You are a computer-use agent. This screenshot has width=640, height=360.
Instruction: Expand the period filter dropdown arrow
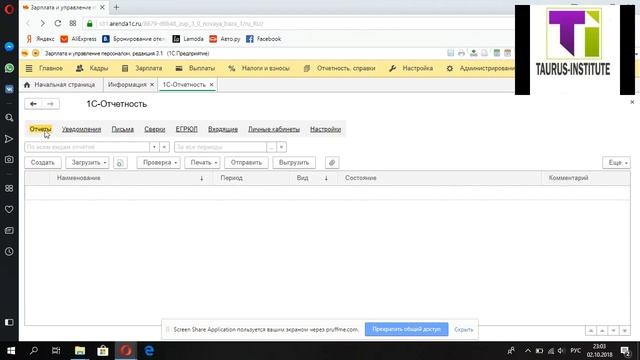click(281, 147)
